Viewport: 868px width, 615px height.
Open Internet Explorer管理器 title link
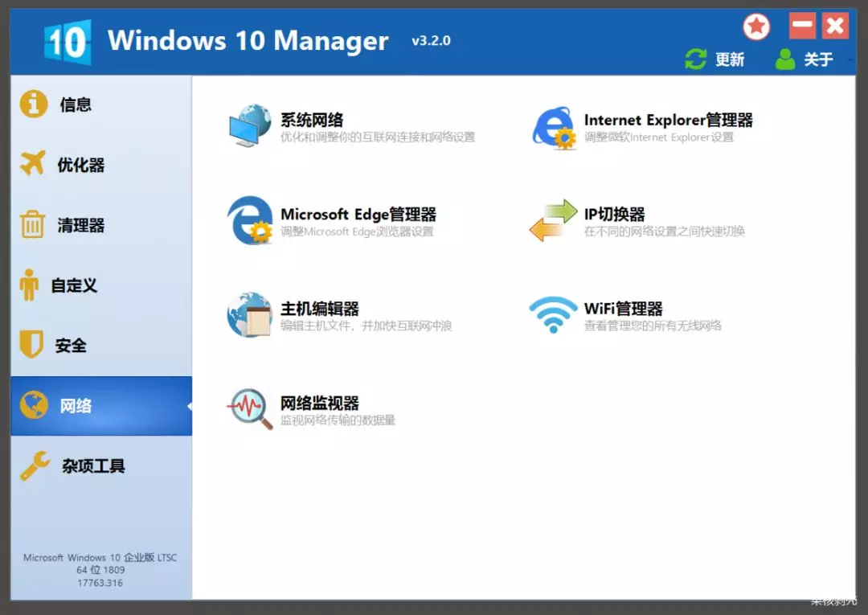668,120
